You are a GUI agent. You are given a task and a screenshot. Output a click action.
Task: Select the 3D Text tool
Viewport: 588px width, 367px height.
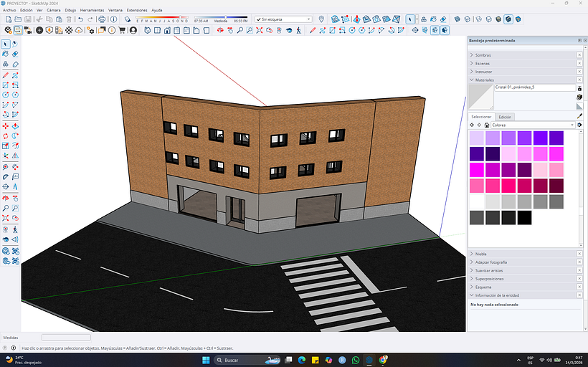(15, 186)
